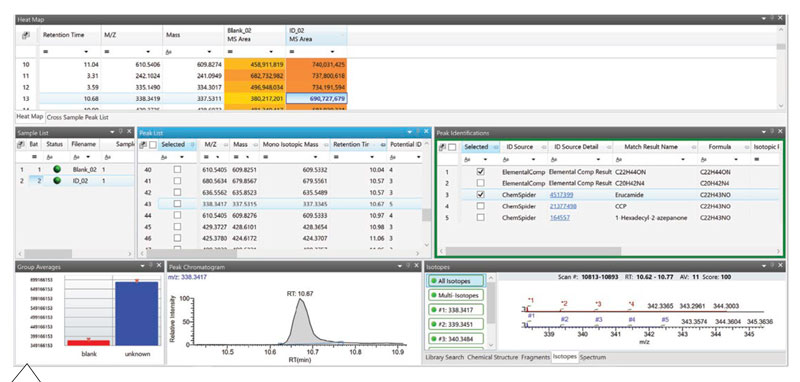800x382 pixels.
Task: Click pin icon on Retention Time column in Peak List
Action: point(383,145)
